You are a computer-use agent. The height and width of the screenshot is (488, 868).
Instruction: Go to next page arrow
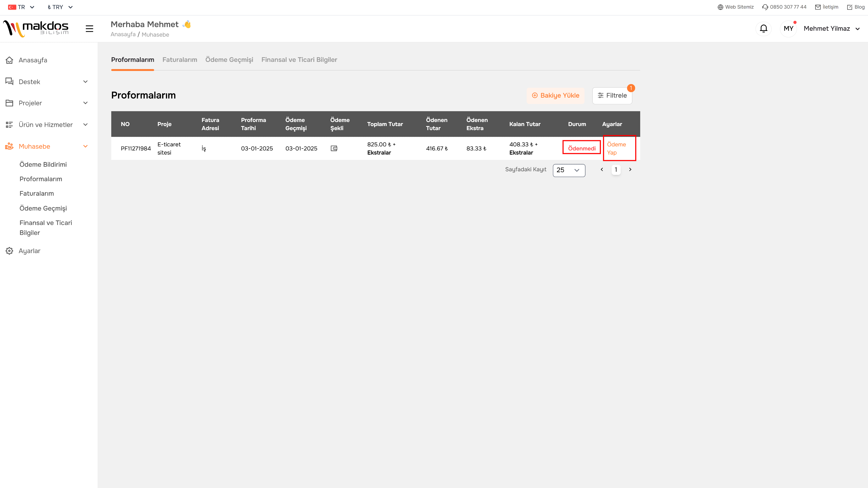click(x=630, y=169)
